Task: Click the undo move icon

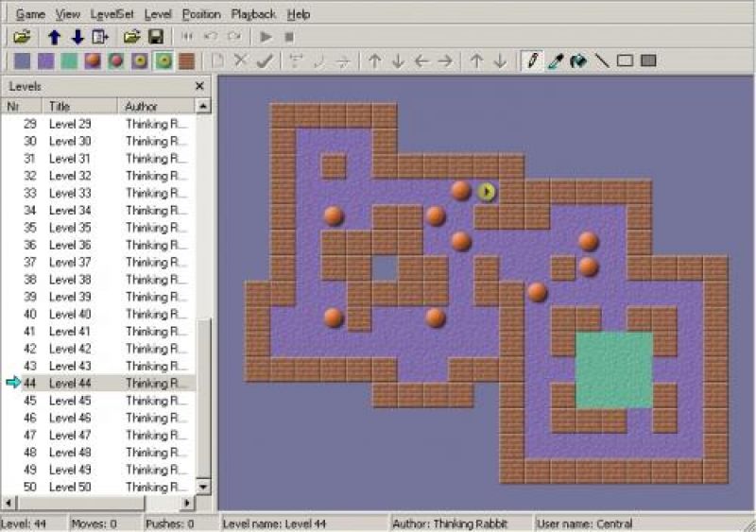Action: tap(211, 37)
